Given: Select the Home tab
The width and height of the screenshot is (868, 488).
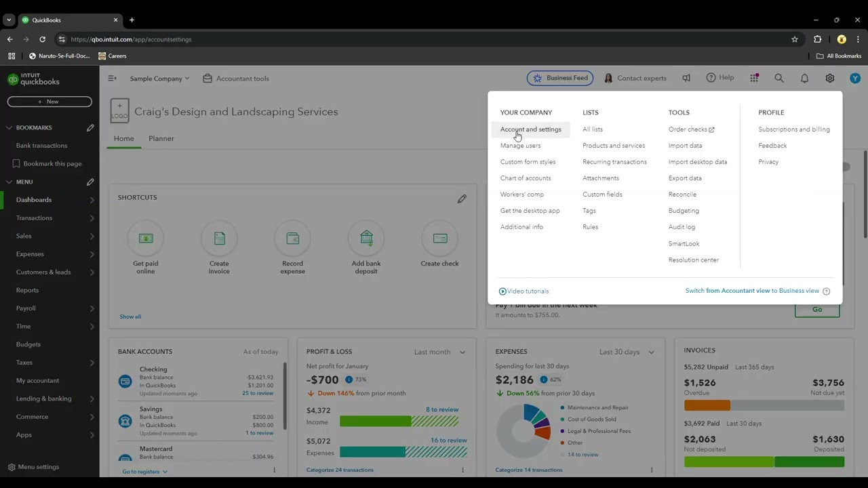Looking at the screenshot, I should [x=123, y=138].
